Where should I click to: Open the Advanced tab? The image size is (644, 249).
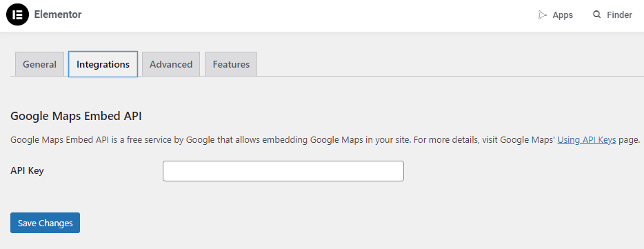[171, 64]
